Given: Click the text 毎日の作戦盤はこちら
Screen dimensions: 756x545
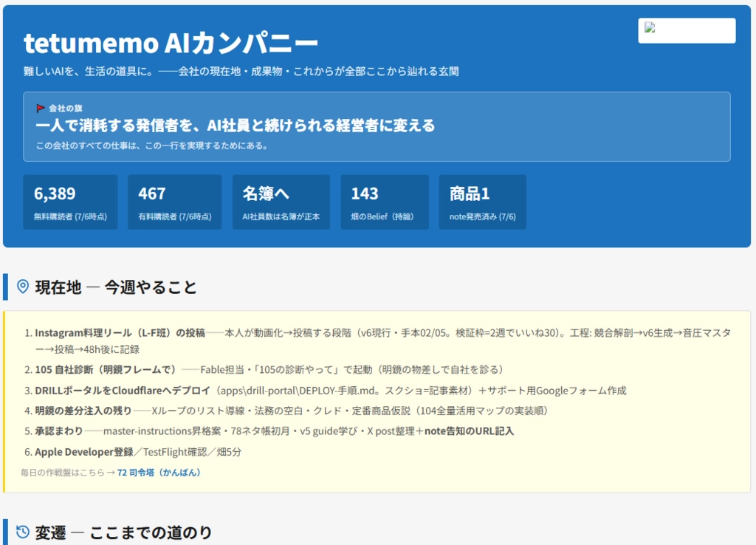Looking at the screenshot, I should click(x=63, y=473).
